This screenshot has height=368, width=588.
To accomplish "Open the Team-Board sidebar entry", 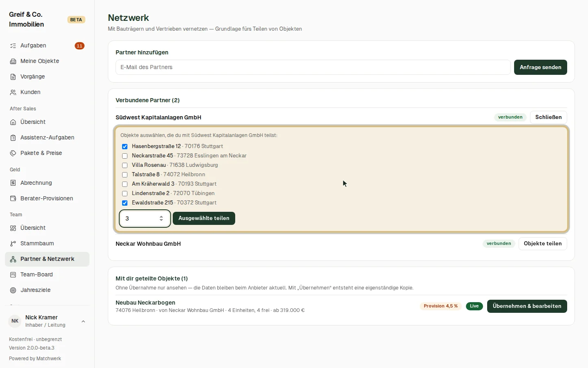I will (47, 275).
